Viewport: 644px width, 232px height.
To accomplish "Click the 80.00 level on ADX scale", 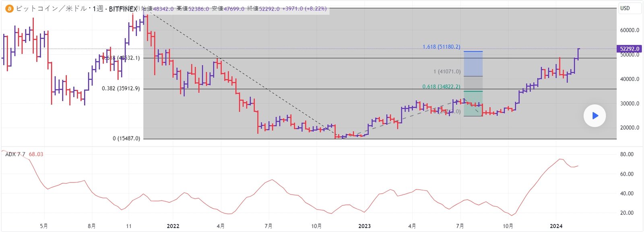I will 627,154.
